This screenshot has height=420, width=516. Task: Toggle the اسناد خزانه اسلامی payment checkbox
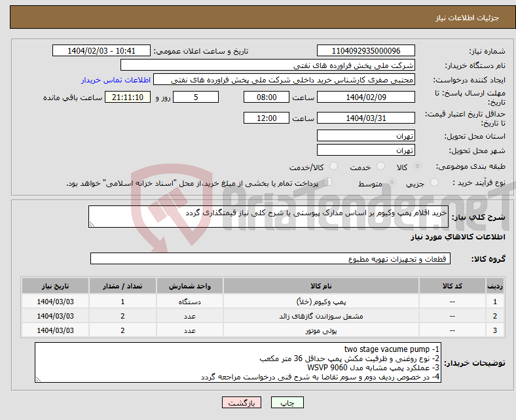click(327, 182)
